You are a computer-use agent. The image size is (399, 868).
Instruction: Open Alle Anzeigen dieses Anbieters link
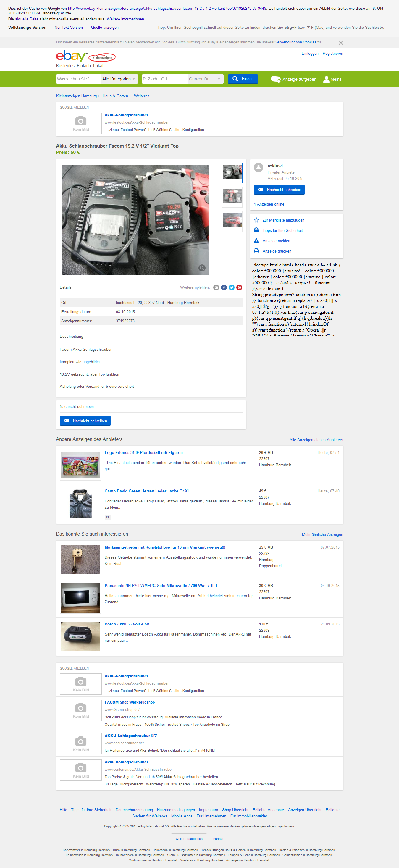tap(316, 440)
